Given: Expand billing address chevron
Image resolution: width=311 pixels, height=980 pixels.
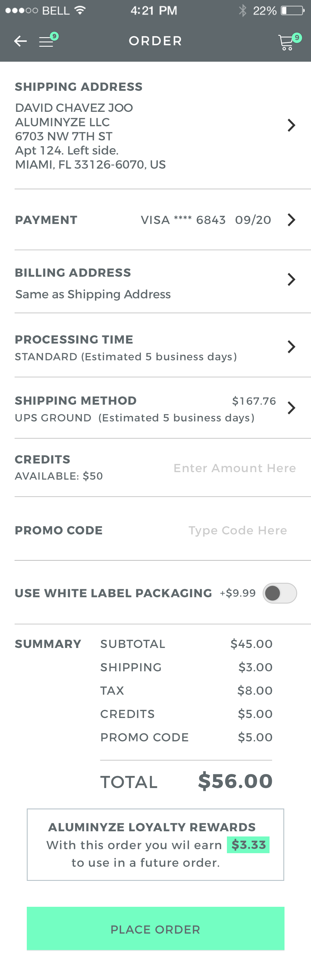Looking at the screenshot, I should point(291,280).
